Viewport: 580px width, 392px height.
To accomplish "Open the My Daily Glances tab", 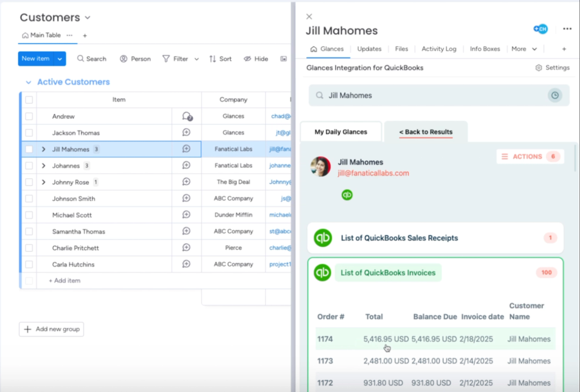I will [341, 132].
